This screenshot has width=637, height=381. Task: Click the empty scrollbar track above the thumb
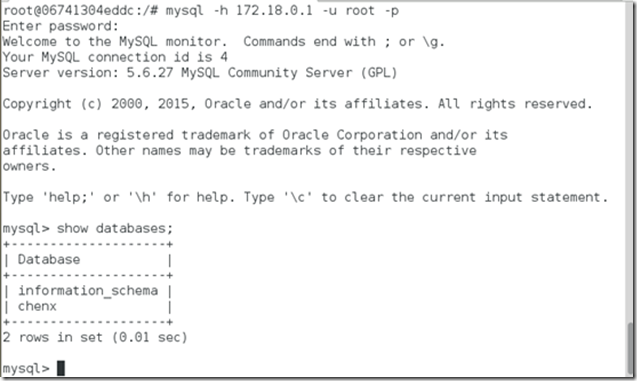(x=630, y=162)
